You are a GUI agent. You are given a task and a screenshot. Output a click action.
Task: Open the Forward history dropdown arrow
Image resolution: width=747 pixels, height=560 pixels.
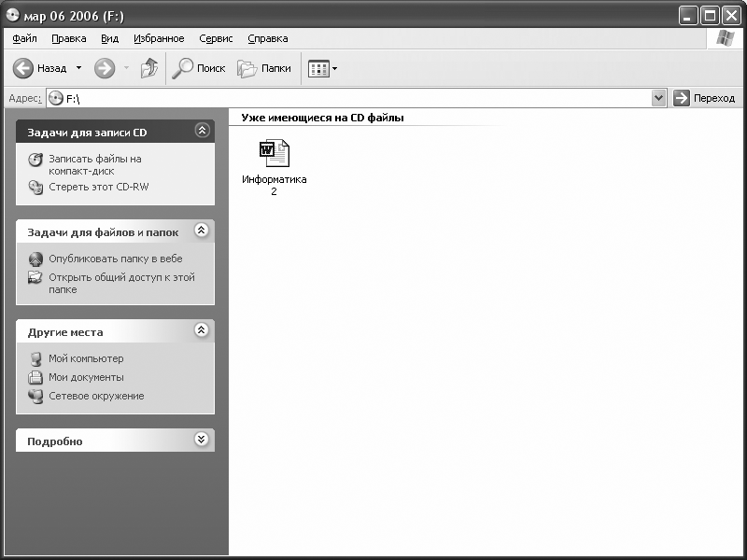pos(126,68)
